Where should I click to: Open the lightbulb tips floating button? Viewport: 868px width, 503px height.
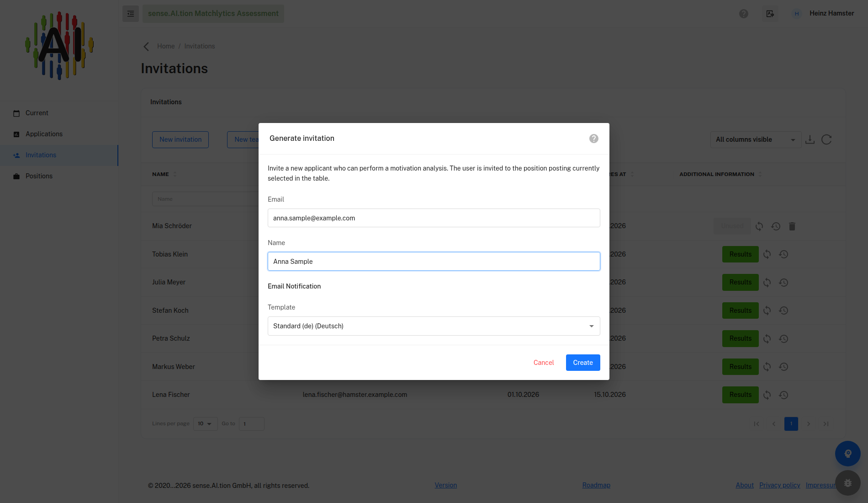coord(848,454)
